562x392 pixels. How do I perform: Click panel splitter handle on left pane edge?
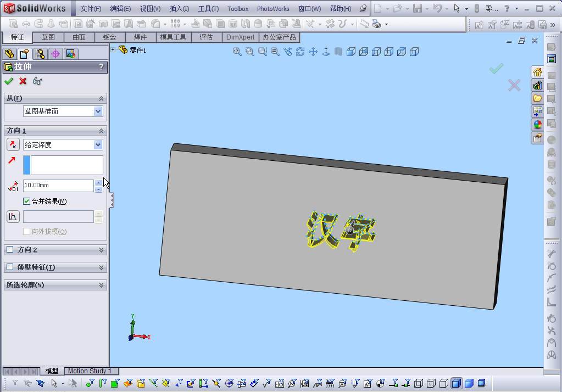coord(112,200)
